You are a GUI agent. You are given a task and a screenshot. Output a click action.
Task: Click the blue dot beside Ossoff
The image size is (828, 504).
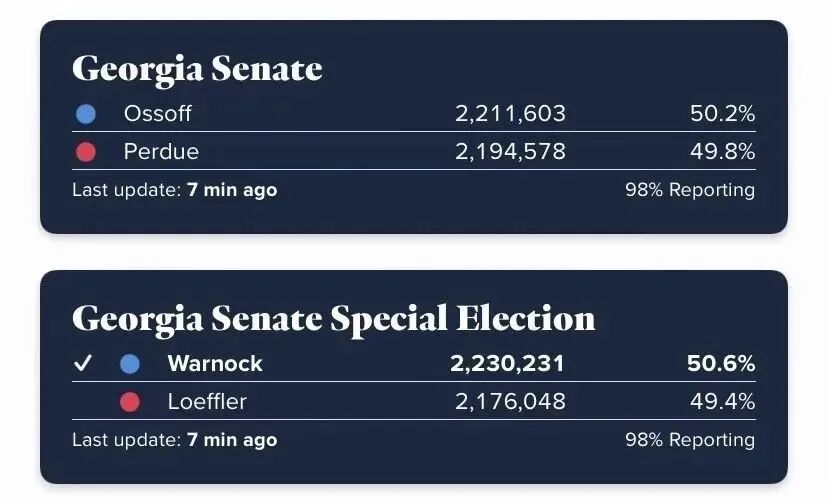[86, 114]
